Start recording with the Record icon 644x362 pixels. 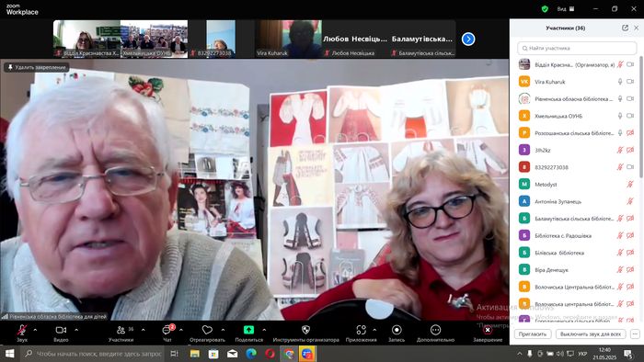click(x=397, y=330)
